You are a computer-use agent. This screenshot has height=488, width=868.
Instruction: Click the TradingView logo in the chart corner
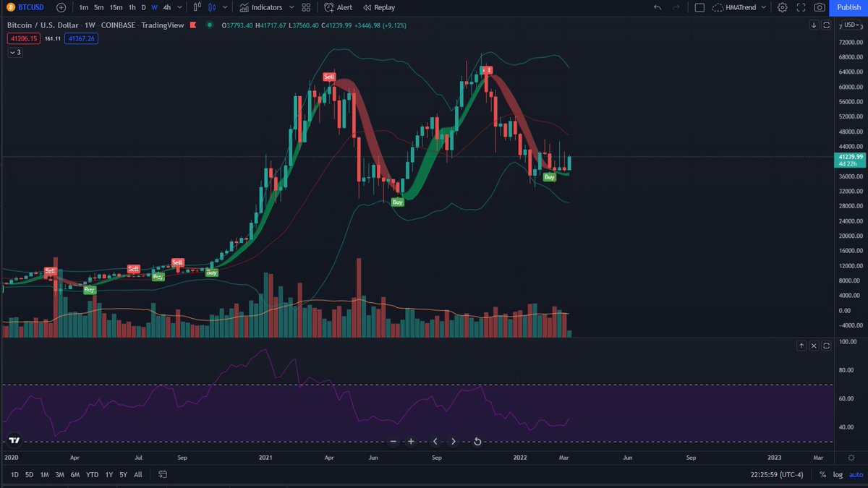(14, 440)
